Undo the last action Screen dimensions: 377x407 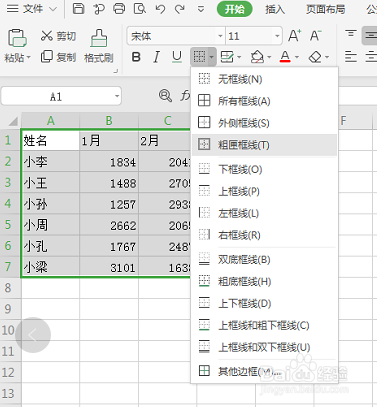[160, 9]
